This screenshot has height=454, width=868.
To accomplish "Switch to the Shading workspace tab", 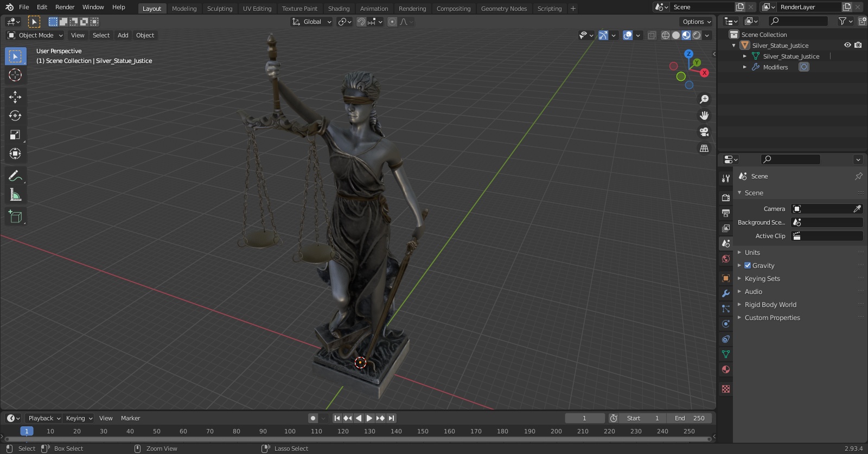I will click(x=339, y=8).
